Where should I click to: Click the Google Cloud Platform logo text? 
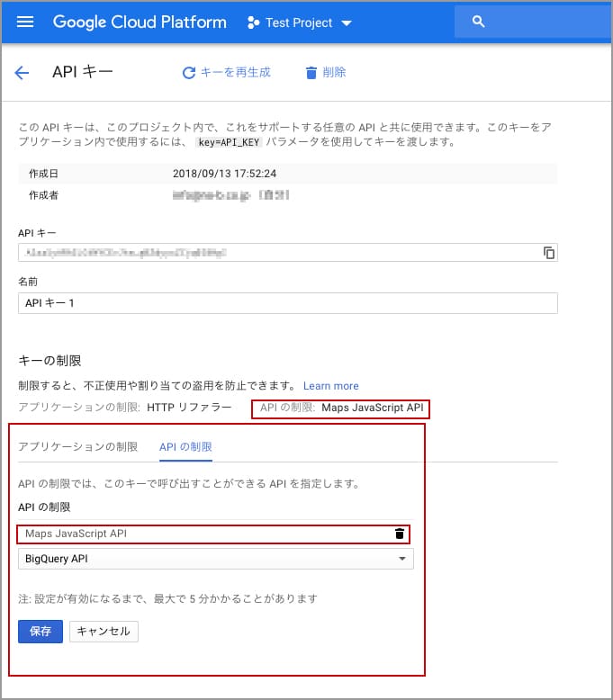pyautogui.click(x=140, y=22)
